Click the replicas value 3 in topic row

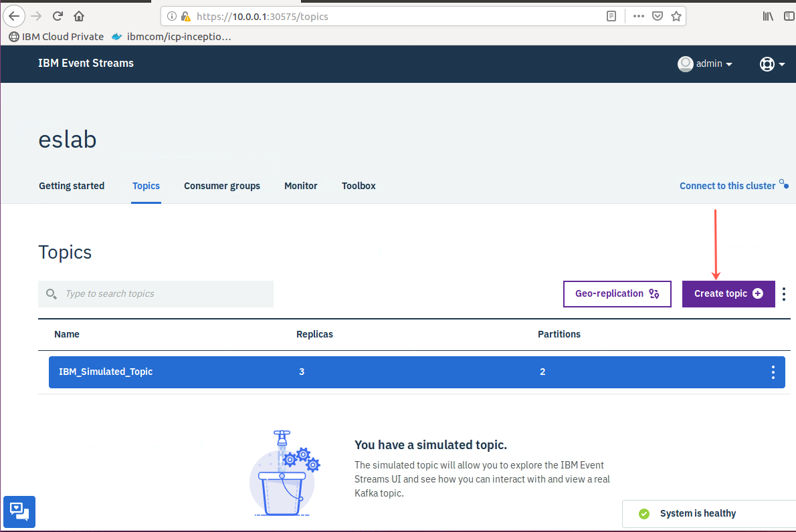pyautogui.click(x=302, y=372)
